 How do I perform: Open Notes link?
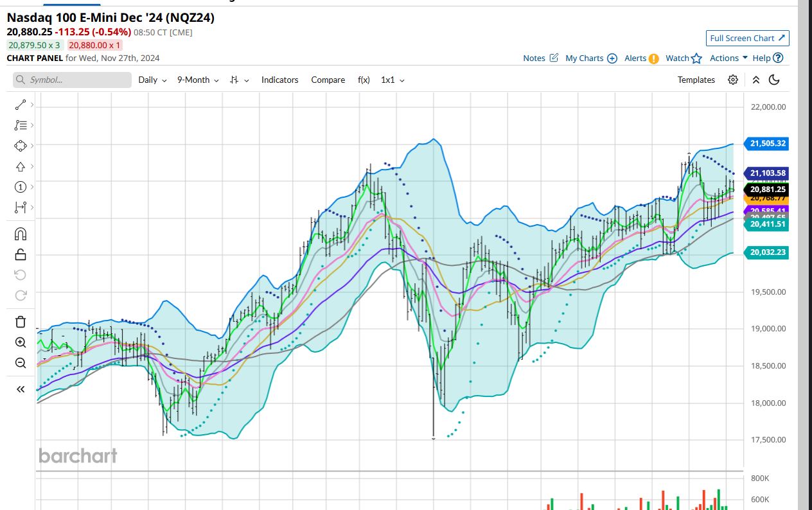pos(540,58)
